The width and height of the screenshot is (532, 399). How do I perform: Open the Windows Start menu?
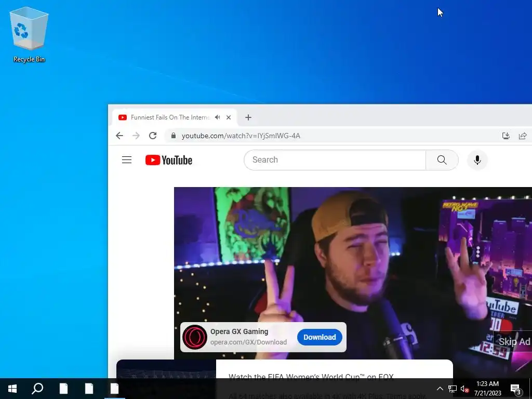12,389
